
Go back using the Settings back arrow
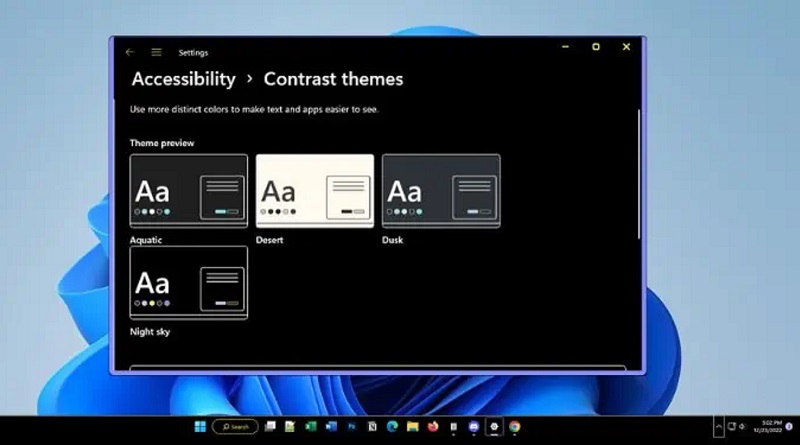[x=130, y=52]
